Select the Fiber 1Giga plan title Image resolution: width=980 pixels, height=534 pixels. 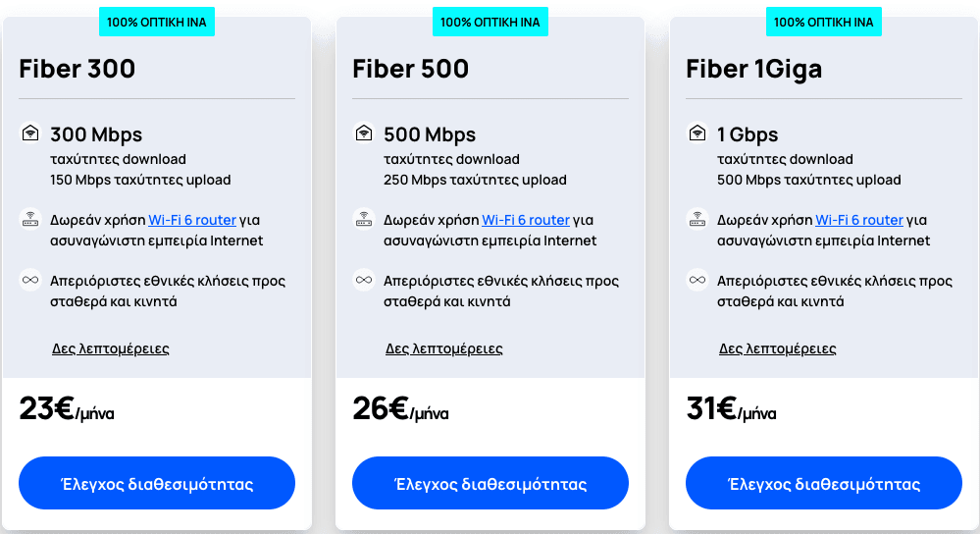753,69
